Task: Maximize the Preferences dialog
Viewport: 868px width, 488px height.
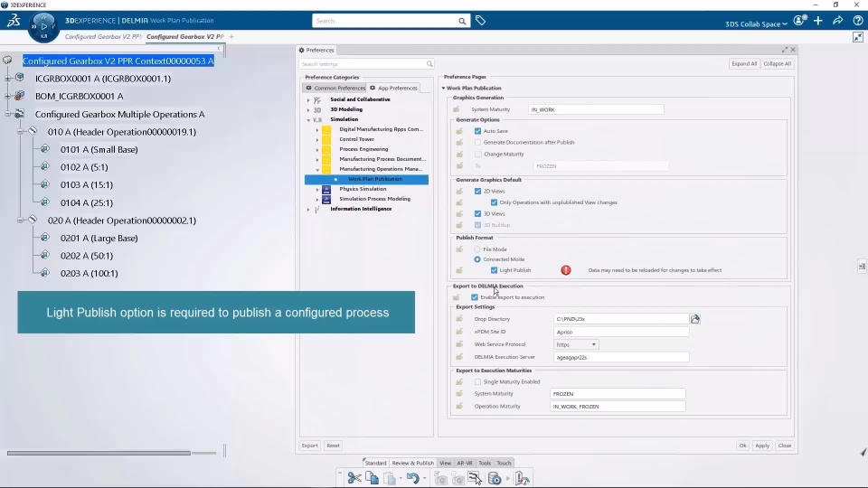Action: click(x=785, y=50)
